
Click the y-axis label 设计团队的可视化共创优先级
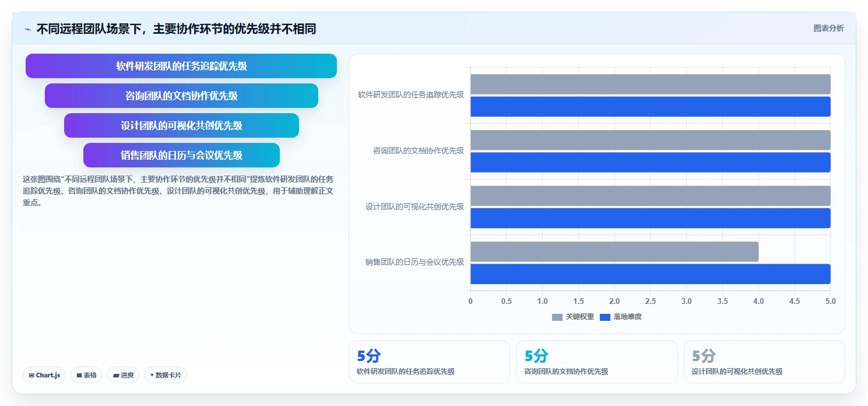coord(414,206)
